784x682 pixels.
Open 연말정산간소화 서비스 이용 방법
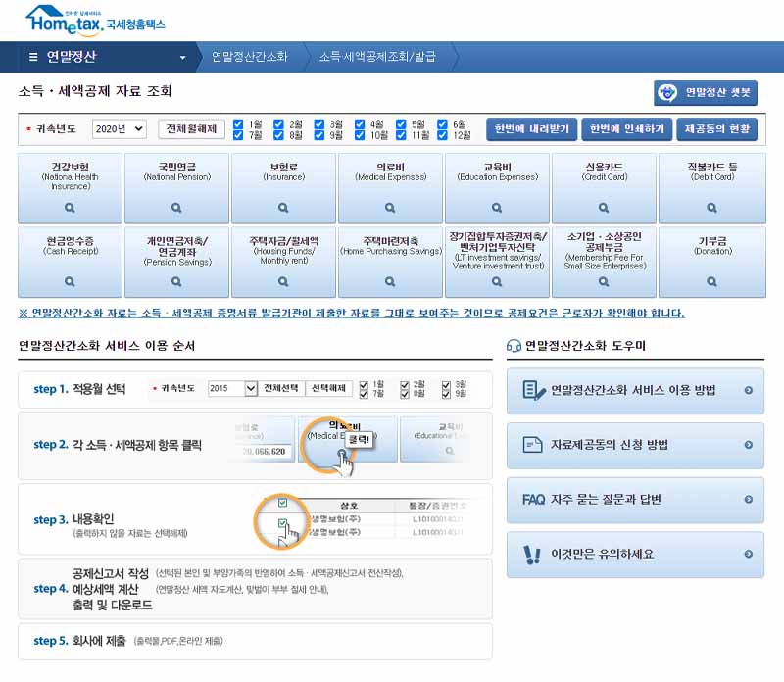[x=635, y=391]
